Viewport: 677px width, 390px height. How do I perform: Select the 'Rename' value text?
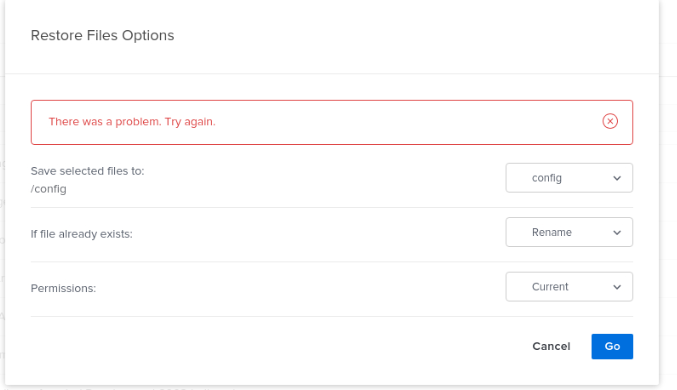coord(551,232)
